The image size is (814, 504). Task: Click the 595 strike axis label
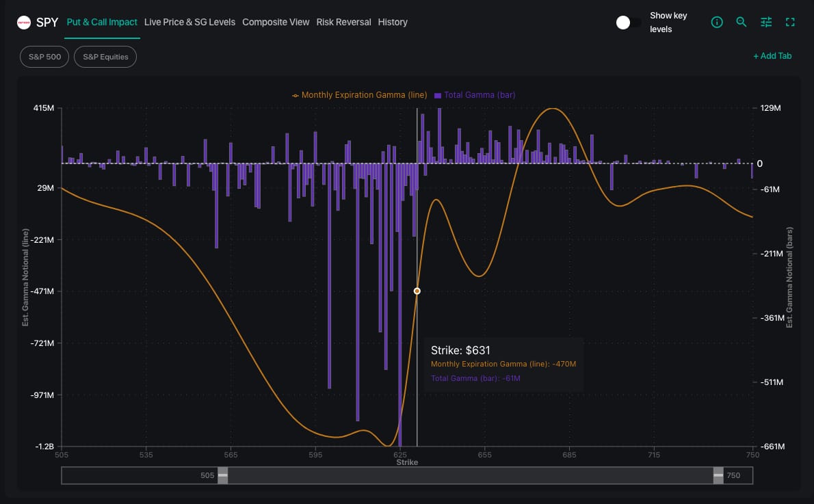[x=315, y=455]
